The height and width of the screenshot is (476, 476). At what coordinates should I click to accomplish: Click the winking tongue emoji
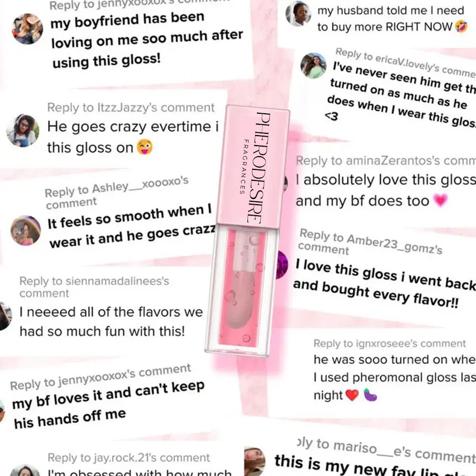pos(145,147)
